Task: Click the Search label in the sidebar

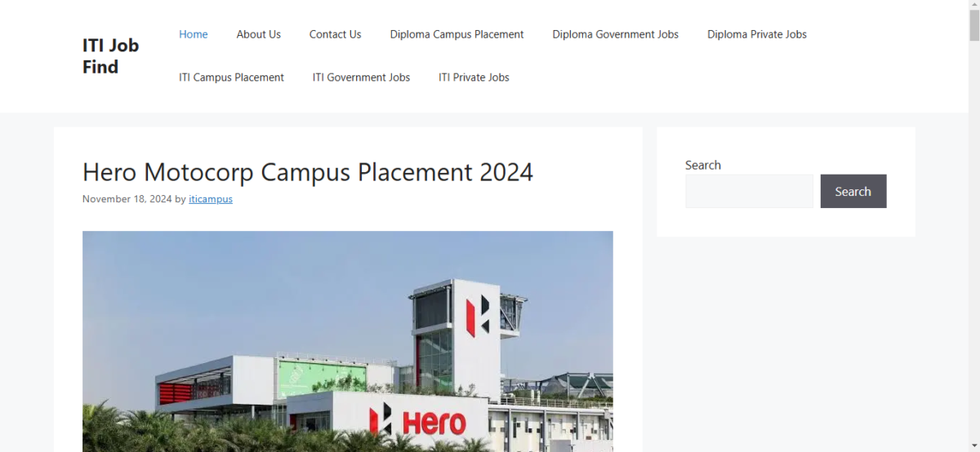Action: click(x=702, y=165)
